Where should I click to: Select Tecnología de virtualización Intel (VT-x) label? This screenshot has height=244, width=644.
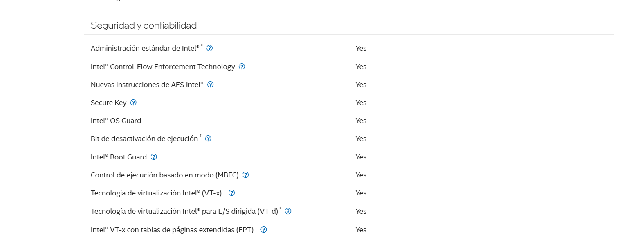(156, 193)
